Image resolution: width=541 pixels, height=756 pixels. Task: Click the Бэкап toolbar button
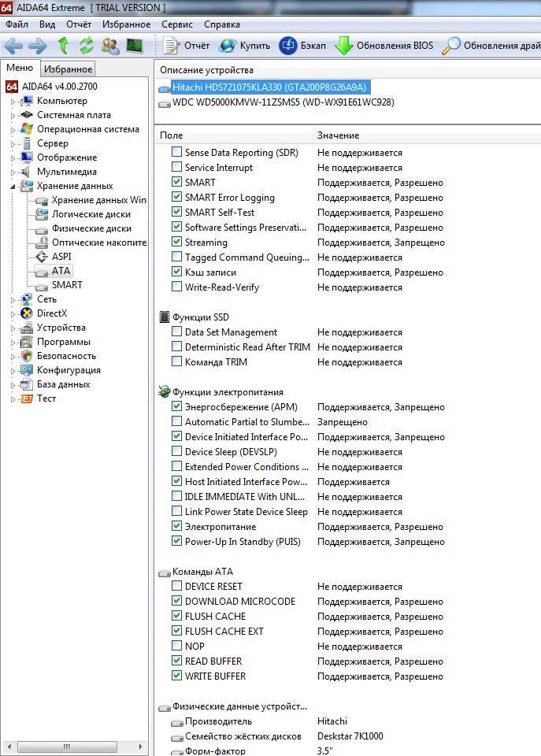(x=302, y=46)
